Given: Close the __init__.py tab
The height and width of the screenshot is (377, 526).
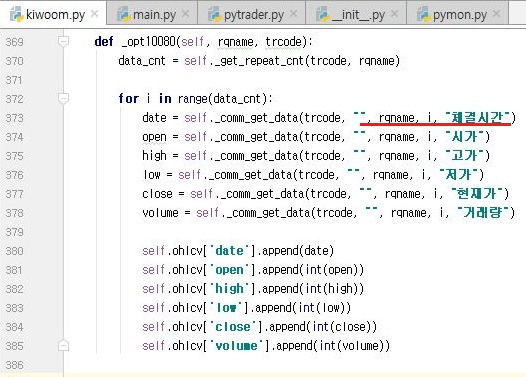Looking at the screenshot, I should [x=395, y=13].
